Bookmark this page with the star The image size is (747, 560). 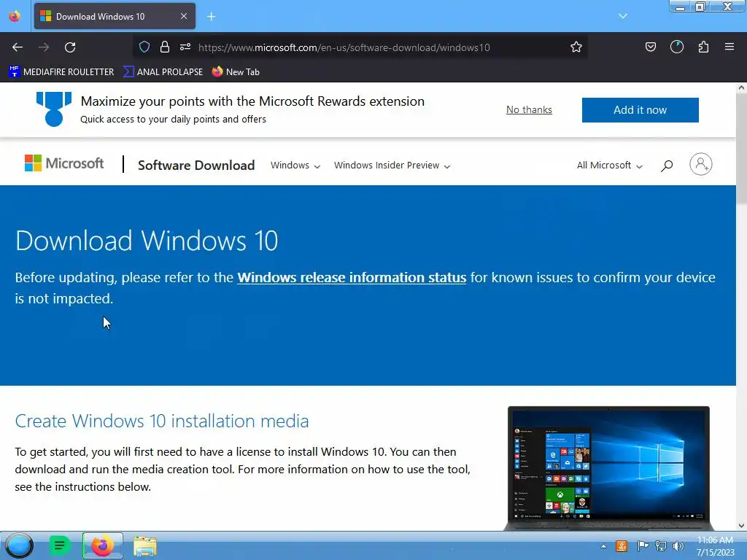click(576, 47)
